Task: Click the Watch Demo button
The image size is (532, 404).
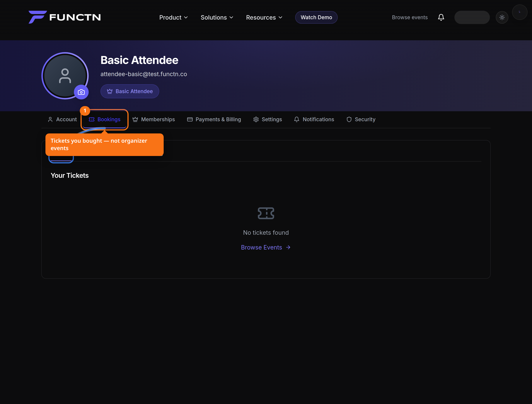Action: click(x=316, y=17)
